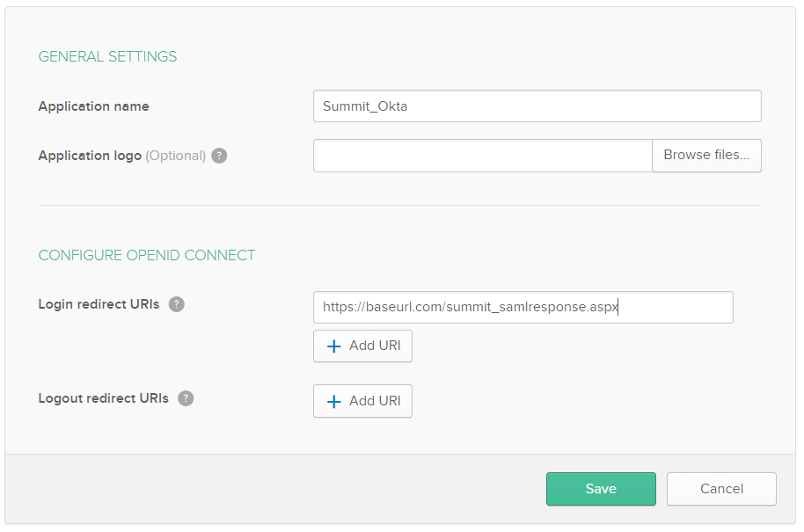Add a URI for Logout redirect URIs
The width and height of the screenshot is (804, 532).
coord(362,401)
